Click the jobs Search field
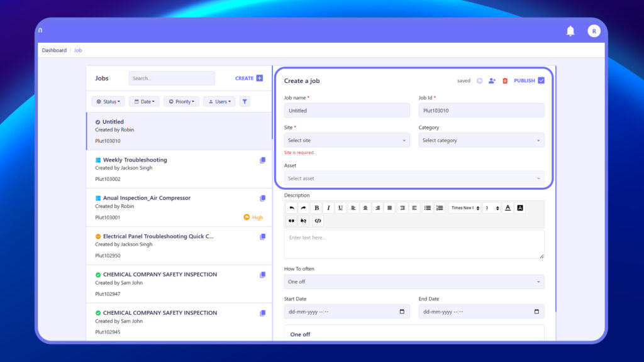 click(172, 78)
